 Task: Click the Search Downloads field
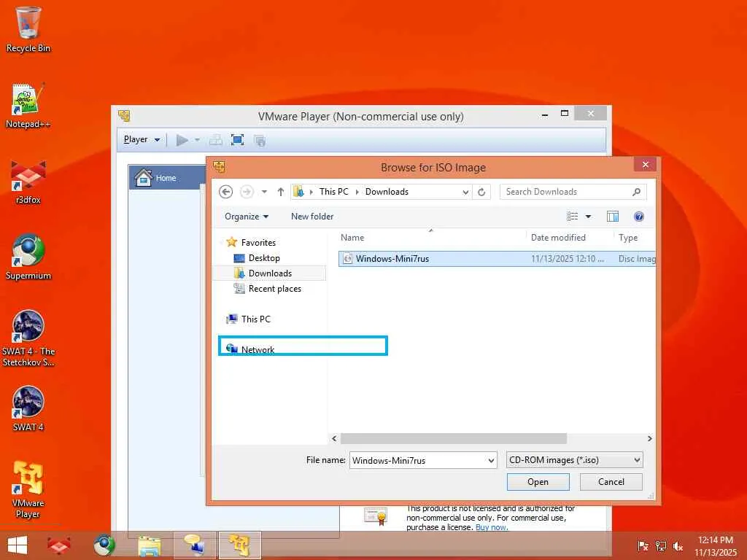(x=567, y=192)
